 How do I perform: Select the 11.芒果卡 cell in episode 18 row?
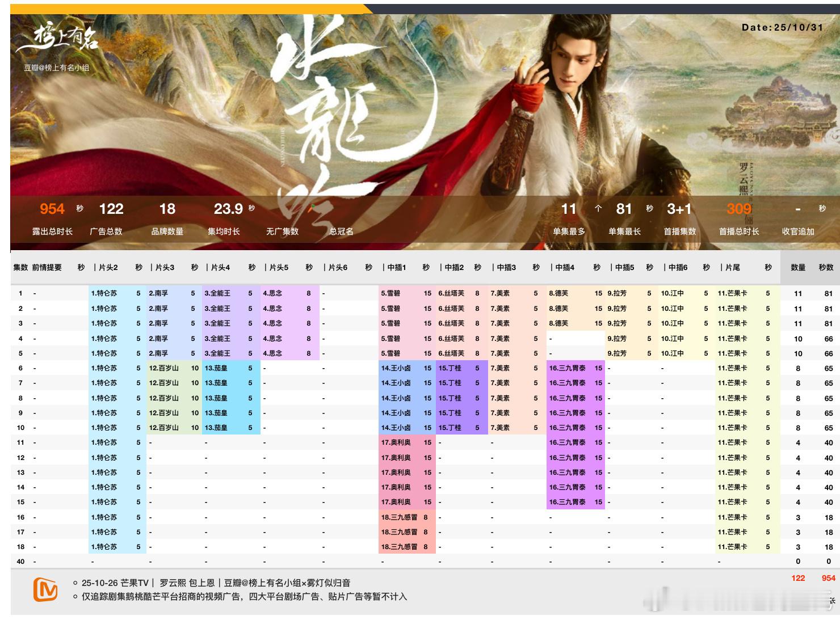[x=732, y=547]
